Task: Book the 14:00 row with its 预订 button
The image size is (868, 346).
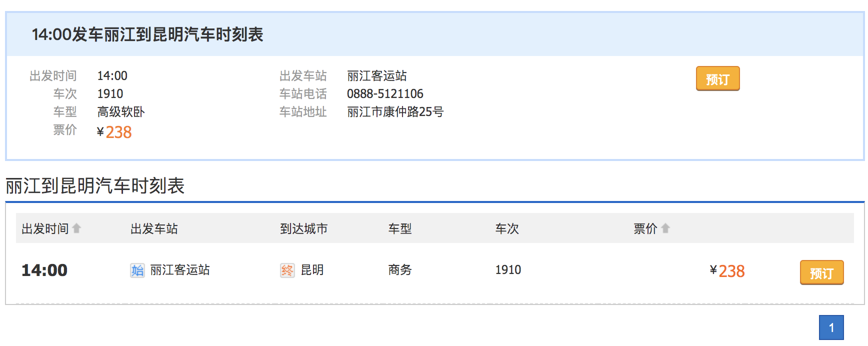Action: click(x=821, y=272)
